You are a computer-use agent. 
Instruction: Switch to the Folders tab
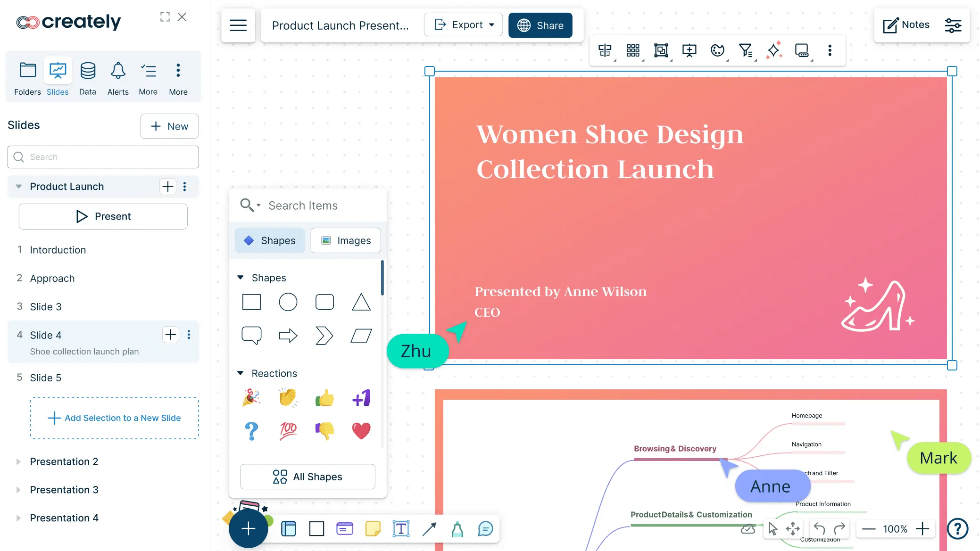tap(27, 78)
